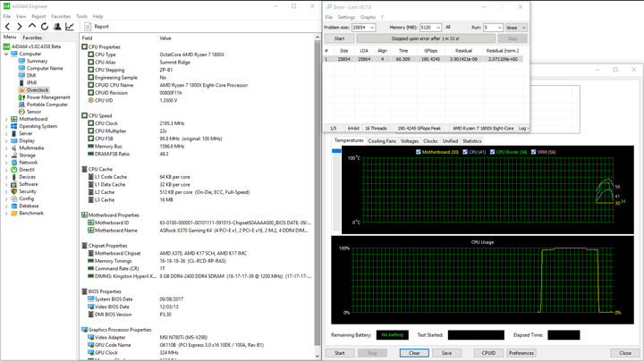Expand the Motherboard tree node
644x362 pixels.
coord(6,119)
